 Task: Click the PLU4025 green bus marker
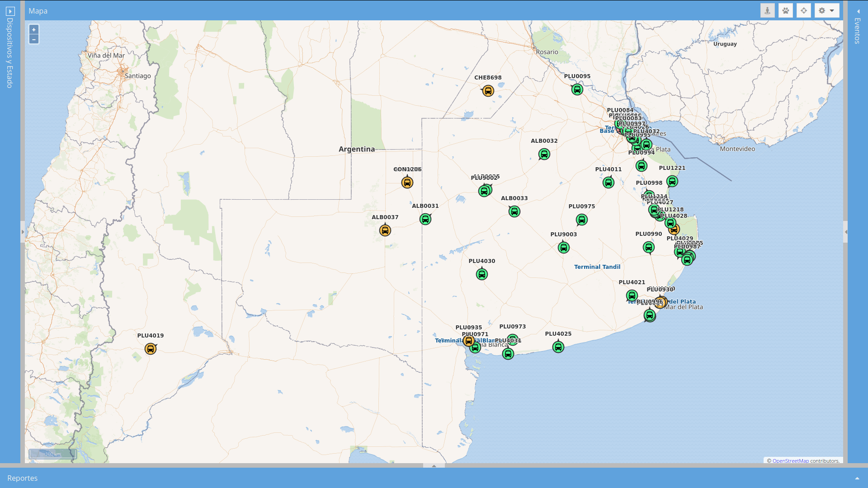pos(558,347)
